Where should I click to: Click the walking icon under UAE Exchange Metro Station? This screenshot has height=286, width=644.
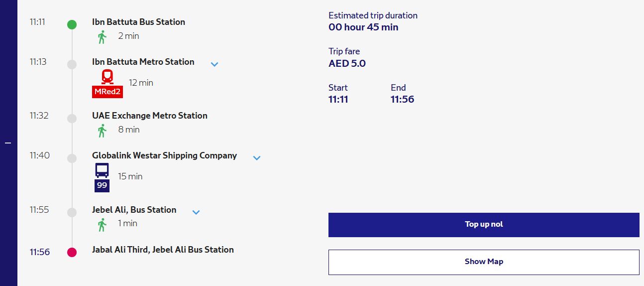tap(102, 130)
